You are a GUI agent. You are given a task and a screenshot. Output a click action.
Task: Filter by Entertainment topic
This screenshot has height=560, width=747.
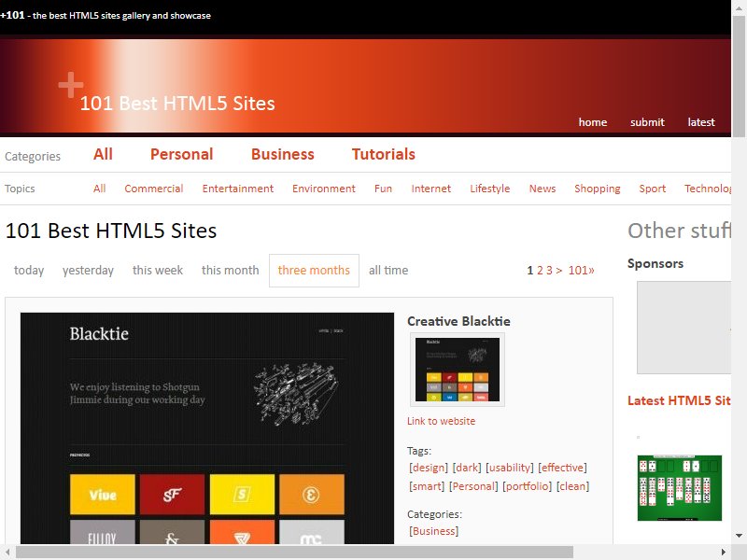click(x=238, y=189)
